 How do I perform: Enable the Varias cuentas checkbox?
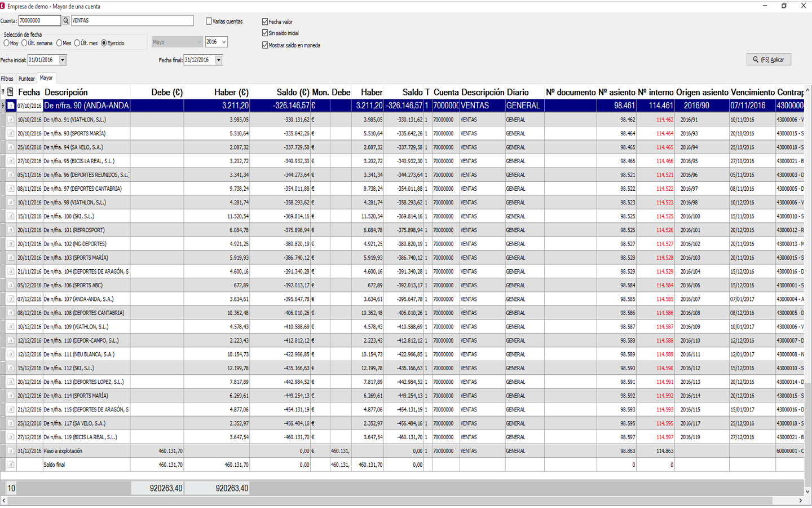click(x=209, y=21)
